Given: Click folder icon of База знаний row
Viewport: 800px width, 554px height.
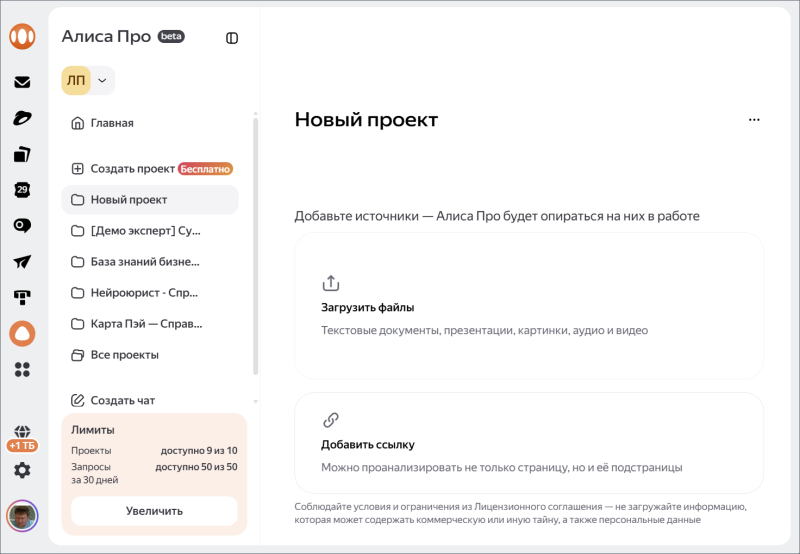Looking at the screenshot, I should [x=77, y=262].
